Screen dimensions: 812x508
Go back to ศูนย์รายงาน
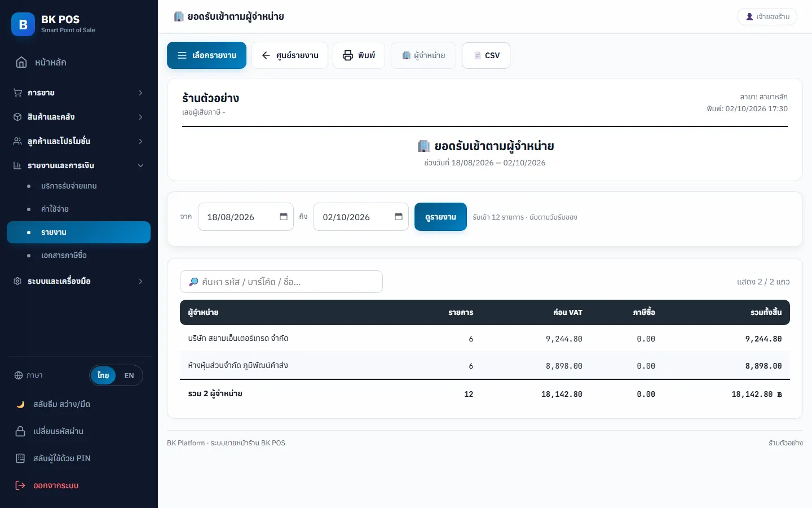click(x=289, y=55)
